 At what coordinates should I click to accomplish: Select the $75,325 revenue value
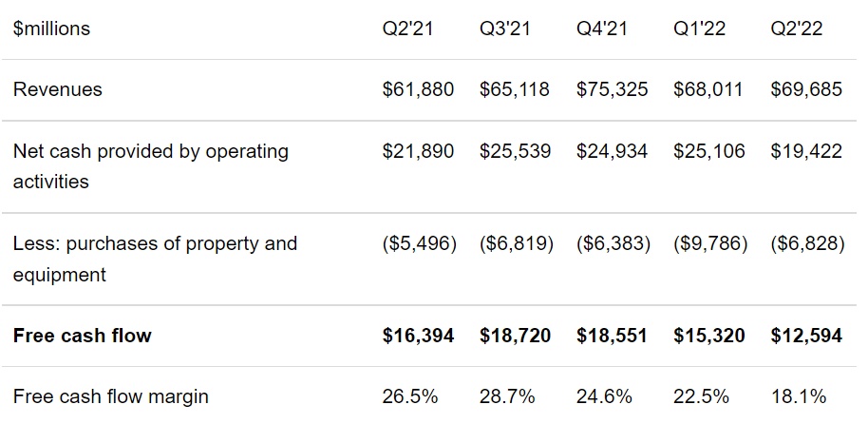(x=613, y=89)
